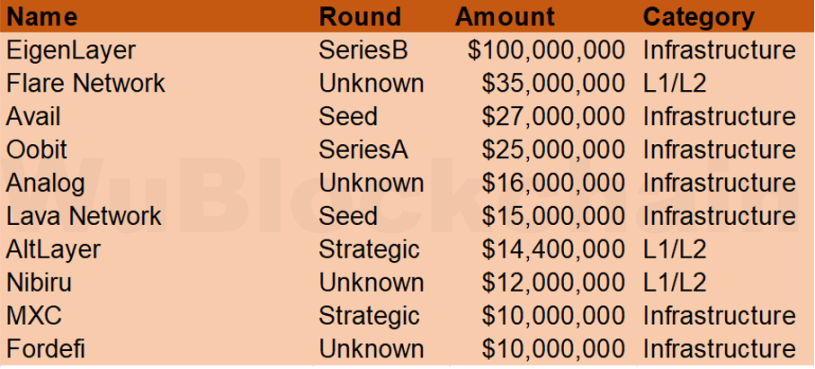This screenshot has height=369, width=815.
Task: Click the $16,000,000 amount cell
Action: [553, 183]
